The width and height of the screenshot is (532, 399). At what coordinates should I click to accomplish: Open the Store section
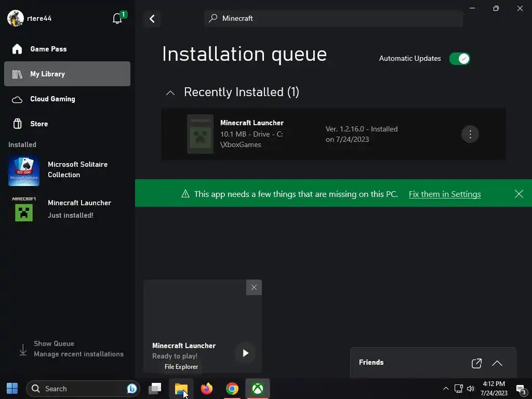click(67, 124)
